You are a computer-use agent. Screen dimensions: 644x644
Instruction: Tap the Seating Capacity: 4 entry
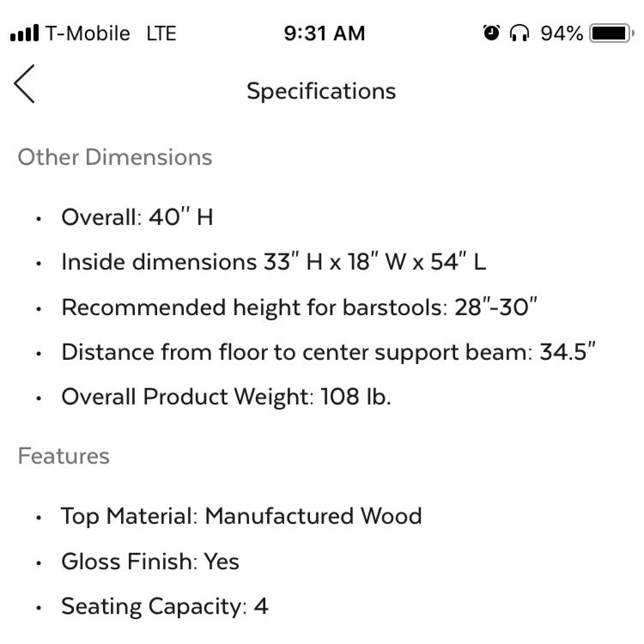(164, 607)
